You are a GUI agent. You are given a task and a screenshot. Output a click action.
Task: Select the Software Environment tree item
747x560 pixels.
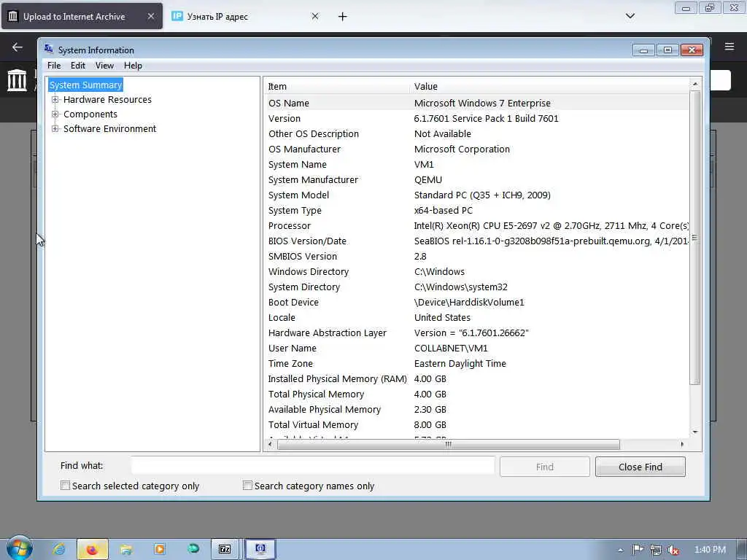pos(109,128)
